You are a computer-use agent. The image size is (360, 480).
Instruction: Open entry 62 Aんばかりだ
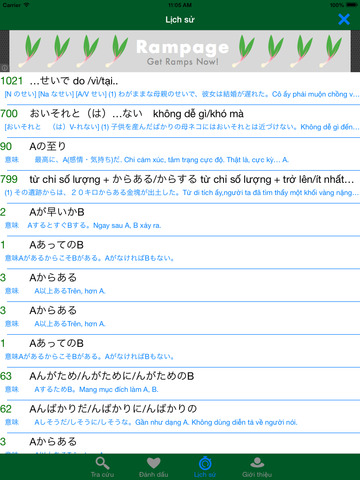180,416
